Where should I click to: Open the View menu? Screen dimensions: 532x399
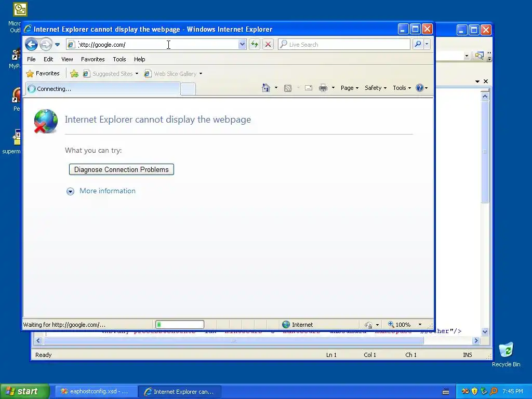click(67, 59)
